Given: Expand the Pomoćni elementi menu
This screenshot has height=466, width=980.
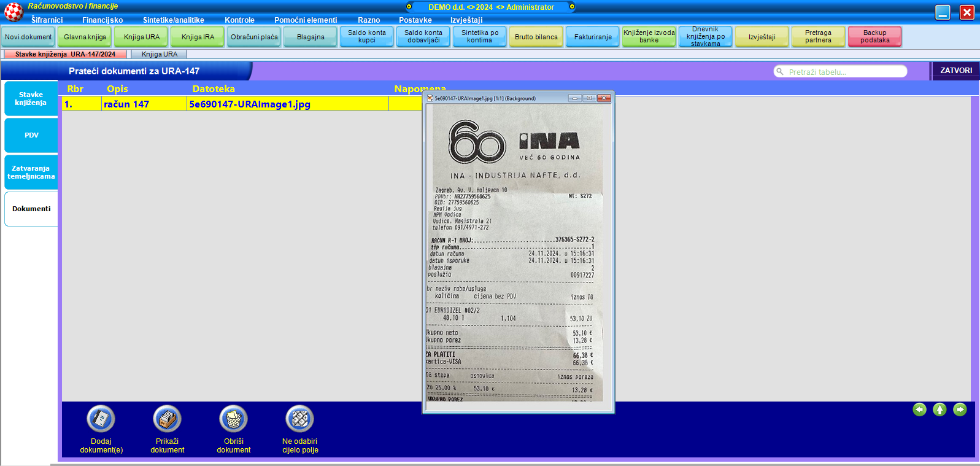Looking at the screenshot, I should pos(306,20).
